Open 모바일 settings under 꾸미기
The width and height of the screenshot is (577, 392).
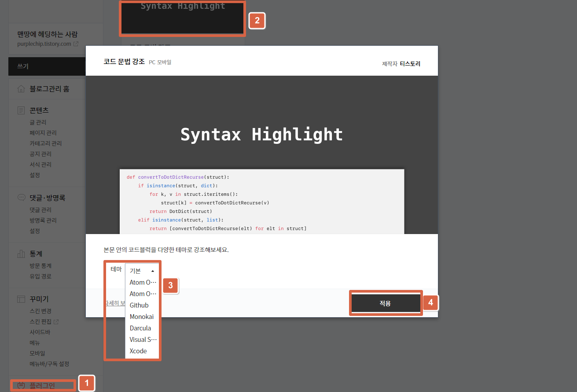[x=37, y=353]
